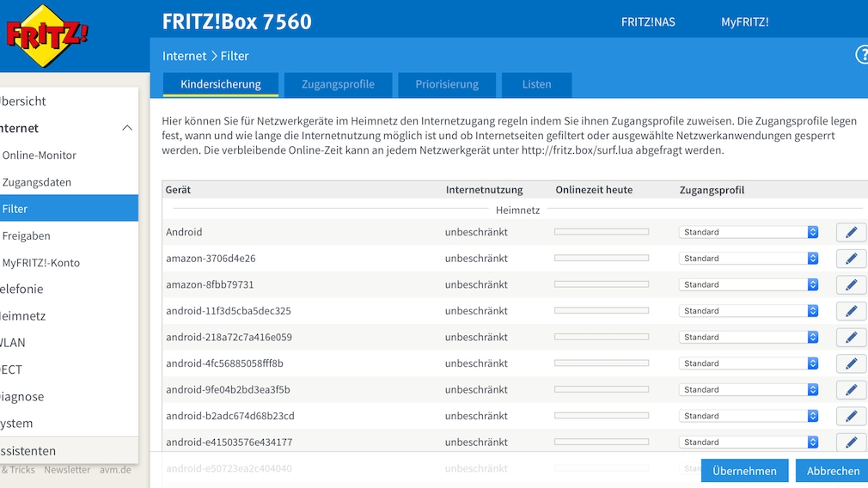Viewport: 868px width, 488px height.
Task: Open the MyFRITZ! header link
Action: (744, 22)
